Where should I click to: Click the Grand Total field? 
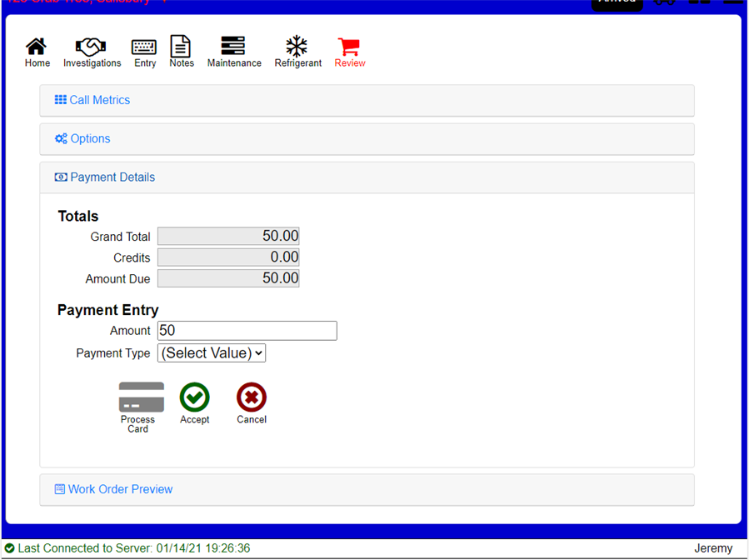227,237
